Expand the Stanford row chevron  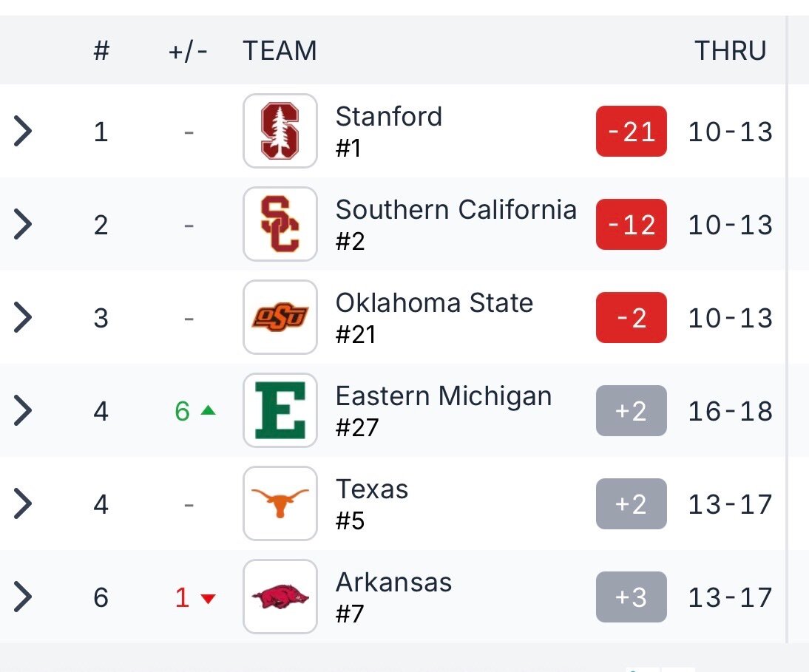(23, 131)
